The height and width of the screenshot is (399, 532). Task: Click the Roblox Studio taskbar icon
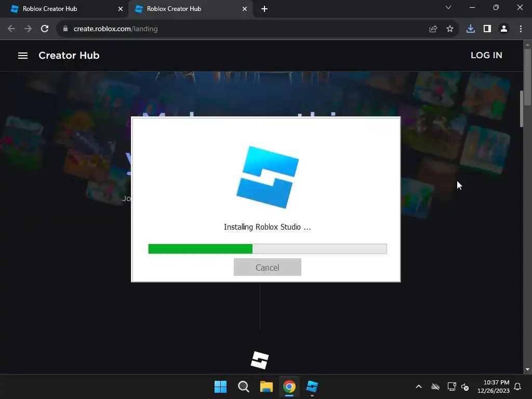coord(312,387)
